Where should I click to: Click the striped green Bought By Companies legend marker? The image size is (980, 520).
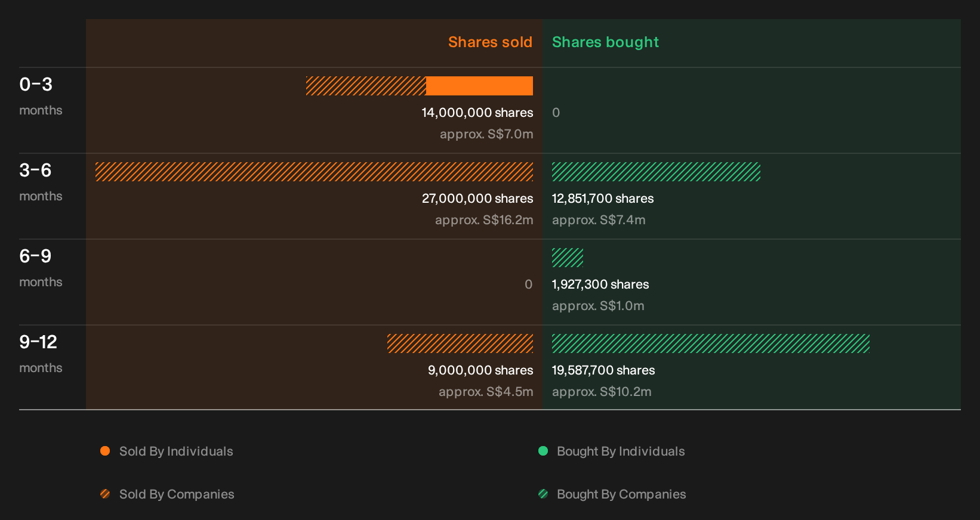pos(543,494)
